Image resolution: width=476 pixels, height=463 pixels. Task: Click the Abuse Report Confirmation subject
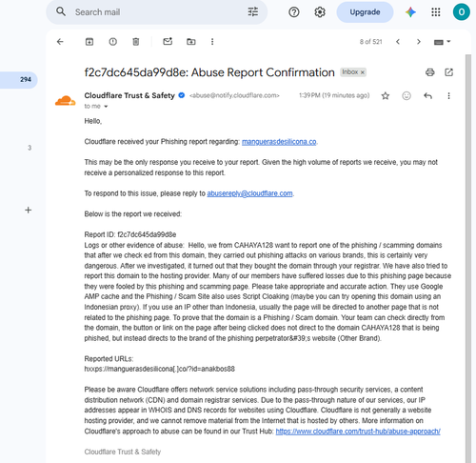click(209, 72)
